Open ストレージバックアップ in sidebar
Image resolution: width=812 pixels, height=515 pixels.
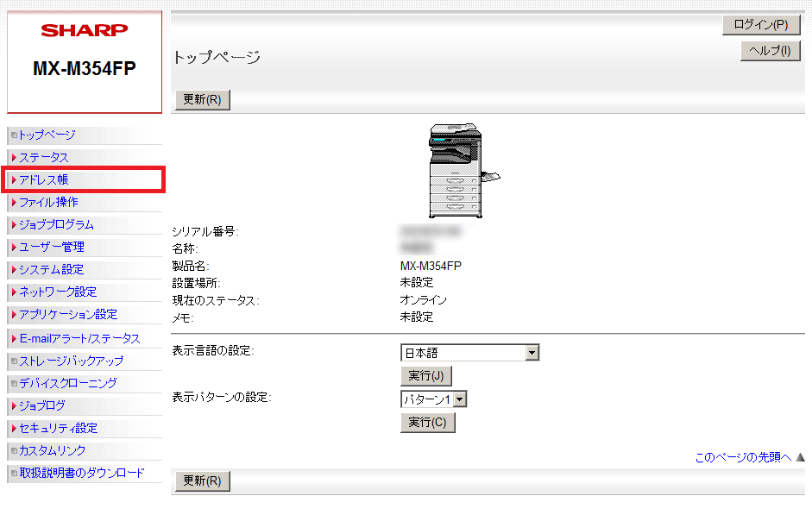(72, 361)
